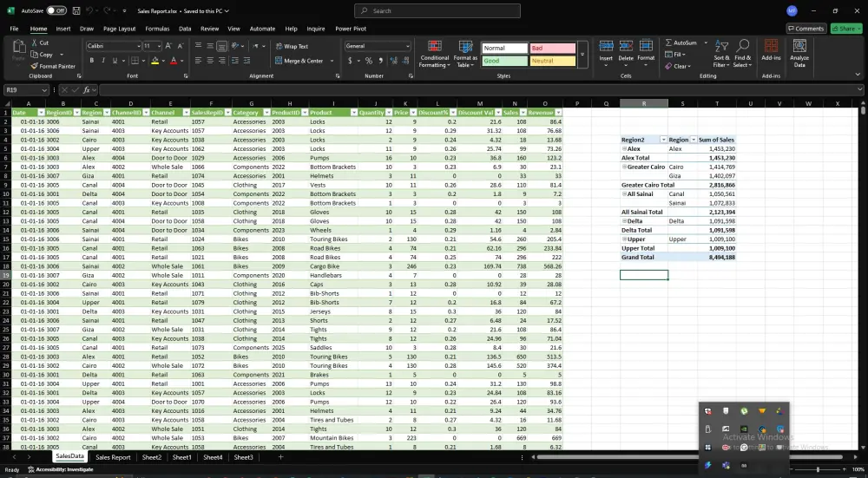
Task: Switch to the Sheet2 tab
Action: [x=151, y=457]
